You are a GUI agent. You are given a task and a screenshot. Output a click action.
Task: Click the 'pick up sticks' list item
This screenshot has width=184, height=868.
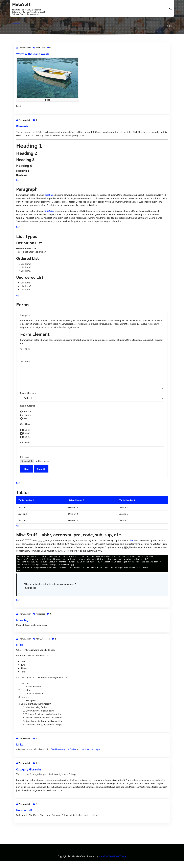tap(32, 701)
